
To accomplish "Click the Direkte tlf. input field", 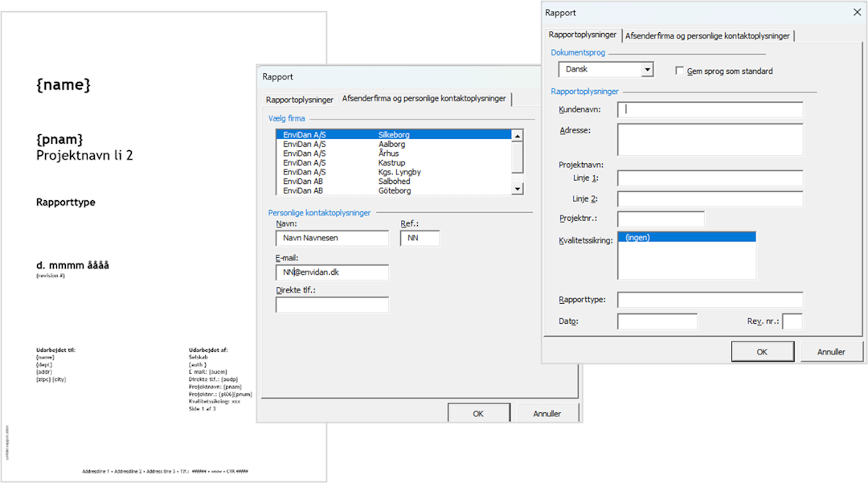I will (332, 305).
